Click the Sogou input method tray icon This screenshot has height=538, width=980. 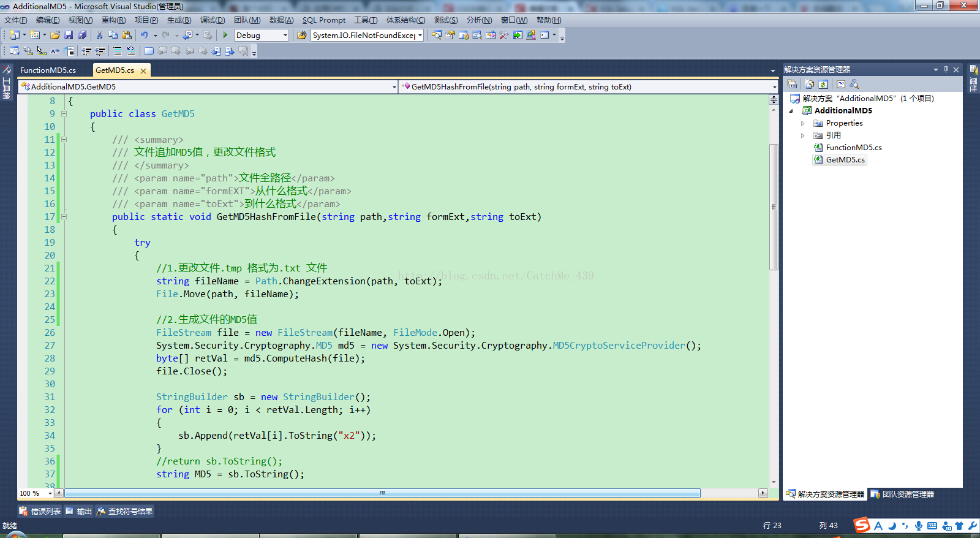pyautogui.click(x=862, y=525)
